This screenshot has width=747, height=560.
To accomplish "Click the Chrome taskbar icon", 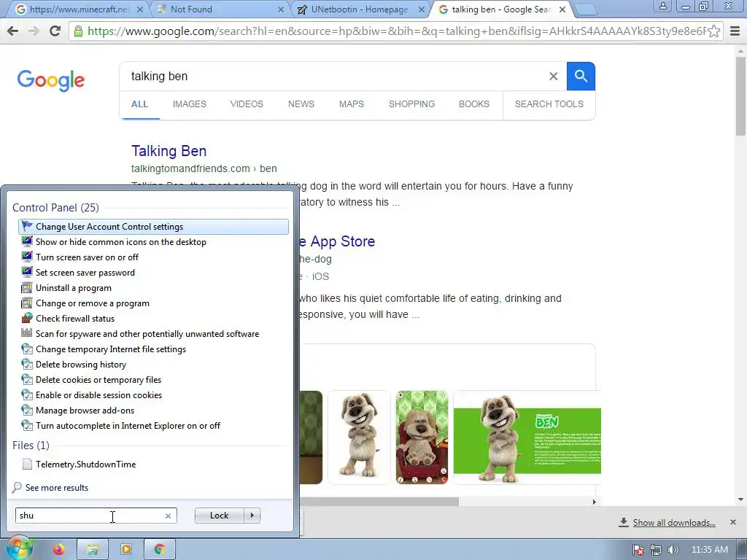I will pos(160,550).
